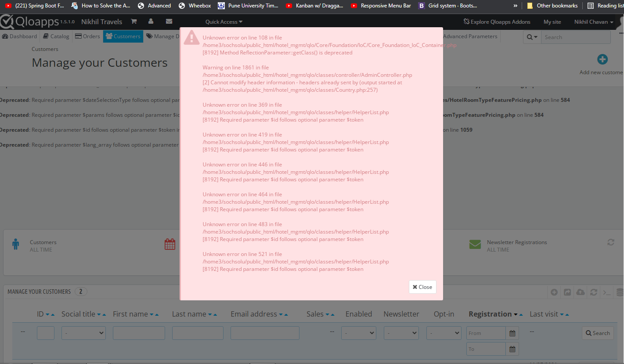Close the error message dialog
624x364 pixels.
(422, 287)
